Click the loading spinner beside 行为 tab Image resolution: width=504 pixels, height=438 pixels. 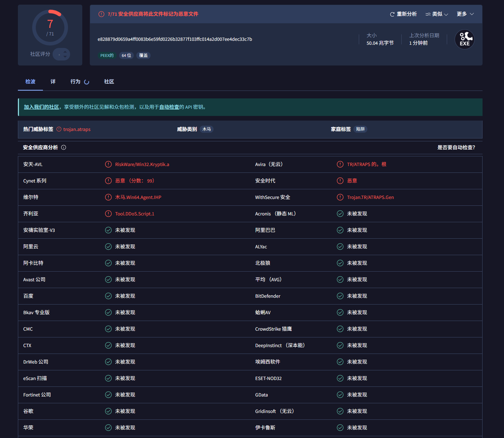87,82
